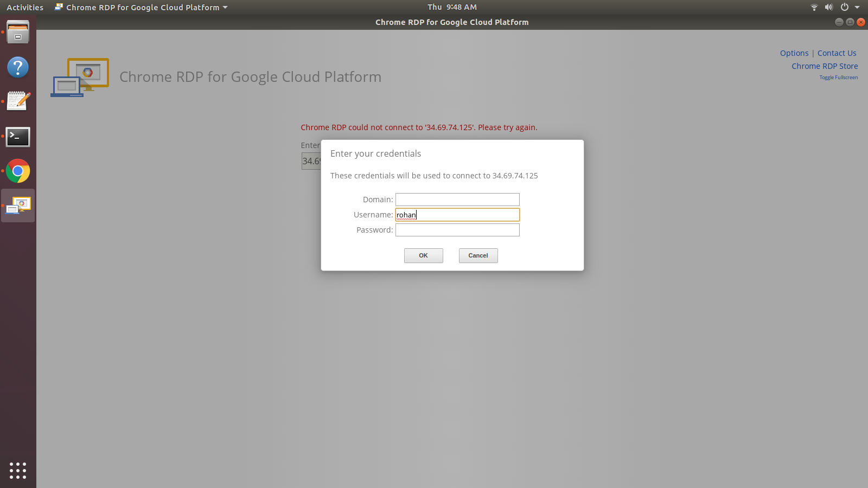This screenshot has width=868, height=488.
Task: Open the Chrome RDP app menu in top bar
Action: [x=141, y=7]
